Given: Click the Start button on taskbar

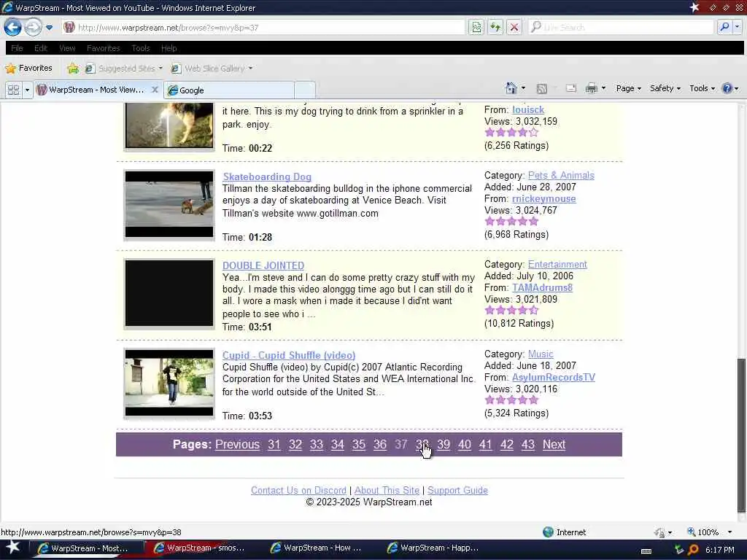Looking at the screenshot, I should point(13,548).
